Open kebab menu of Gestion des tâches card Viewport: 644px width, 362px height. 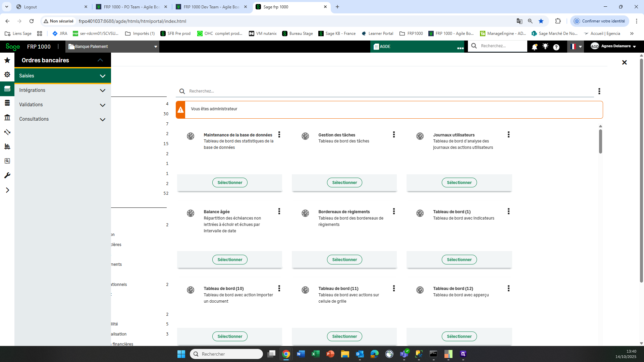point(394,134)
